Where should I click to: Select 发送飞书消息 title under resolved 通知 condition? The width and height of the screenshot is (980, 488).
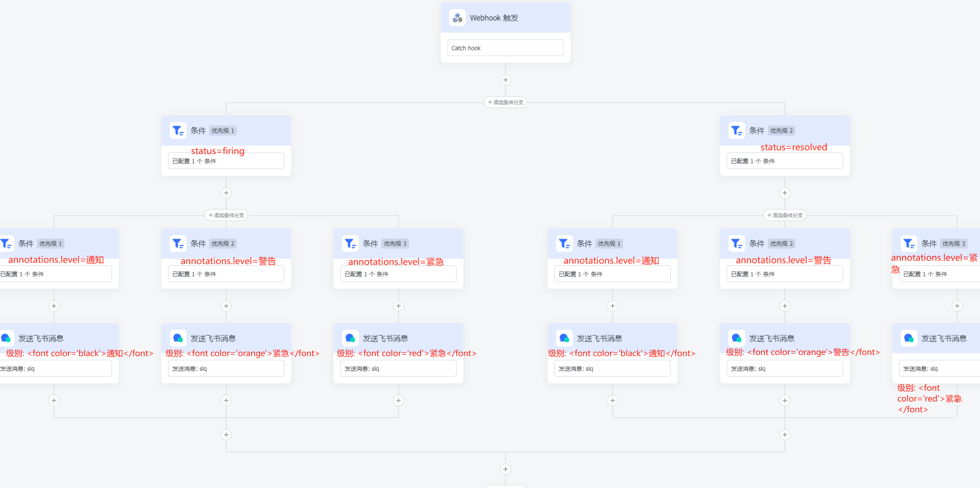pos(599,338)
